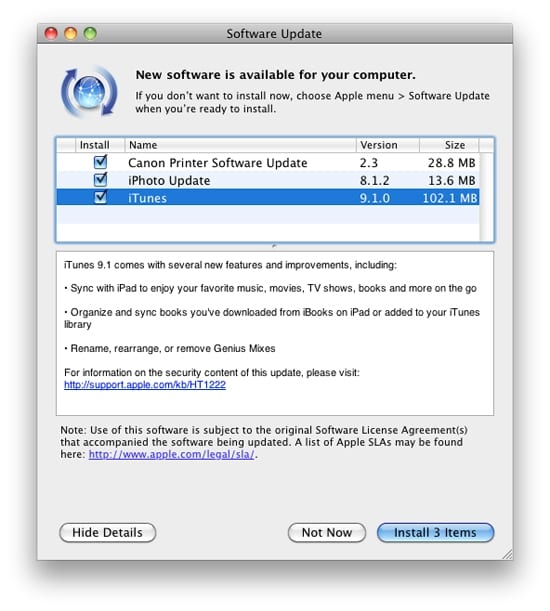Sort updates by Size column header
550x611 pixels.
pos(449,145)
